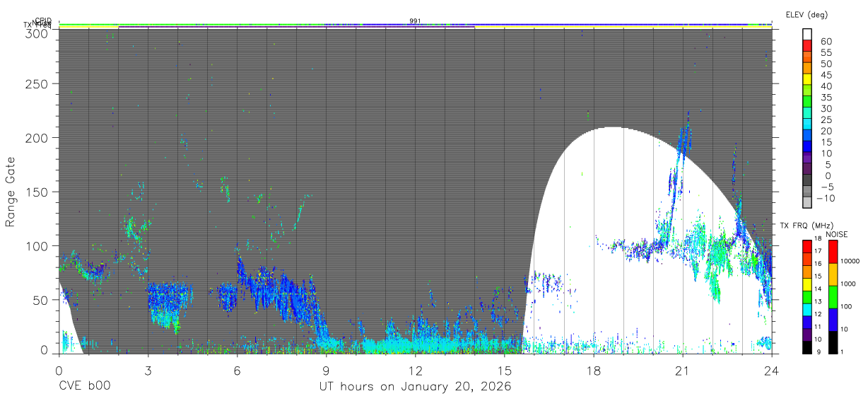Click the NOISE scale value 1
The image size is (868, 401).
(843, 351)
